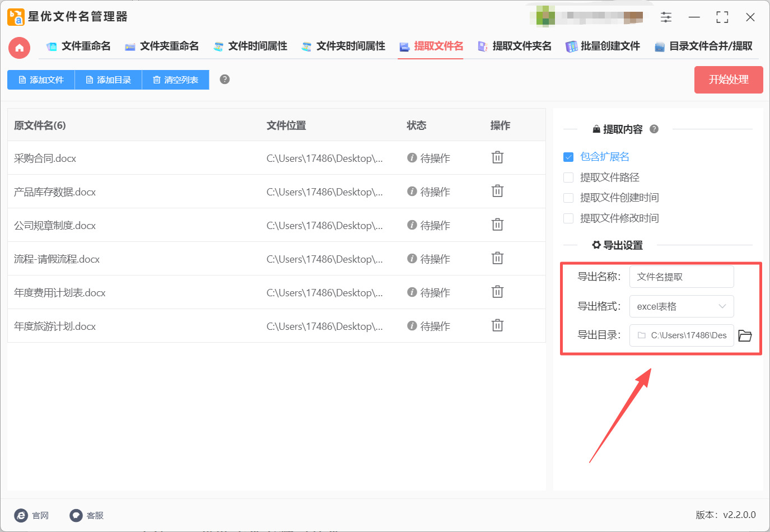Open the 文件夹时间属性 tab
Screen dimensions: 770x532
[343, 46]
